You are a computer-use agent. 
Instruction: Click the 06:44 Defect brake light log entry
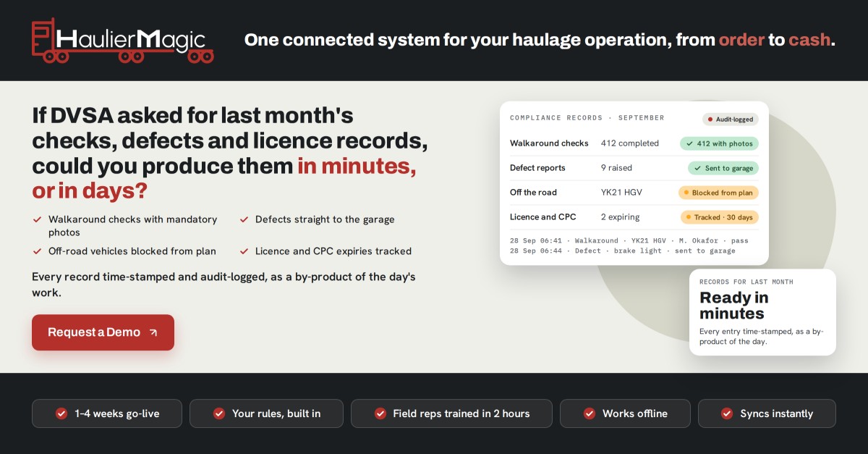pos(623,251)
